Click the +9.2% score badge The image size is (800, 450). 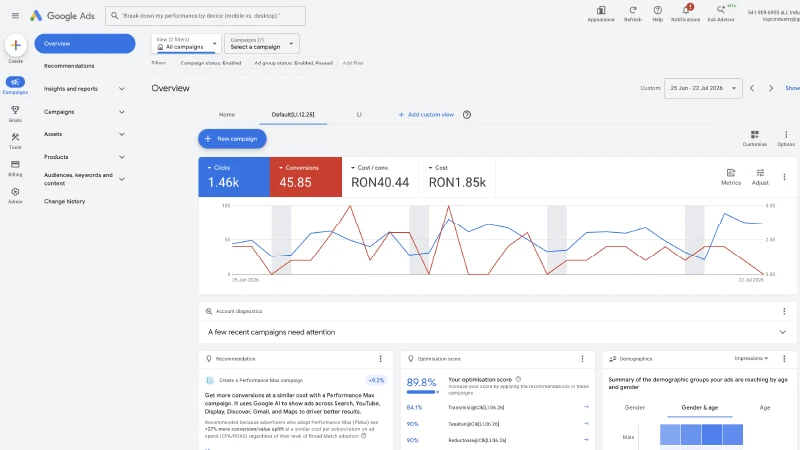[377, 380]
